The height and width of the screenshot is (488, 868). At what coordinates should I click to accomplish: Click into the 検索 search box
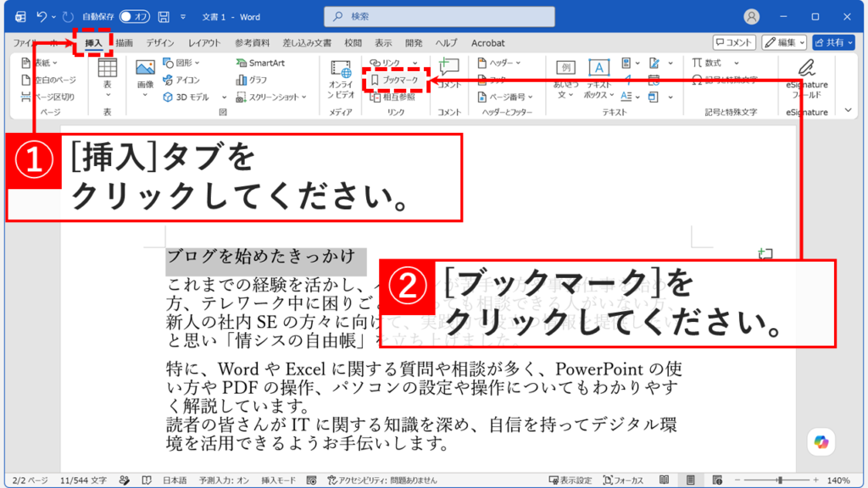(x=439, y=17)
